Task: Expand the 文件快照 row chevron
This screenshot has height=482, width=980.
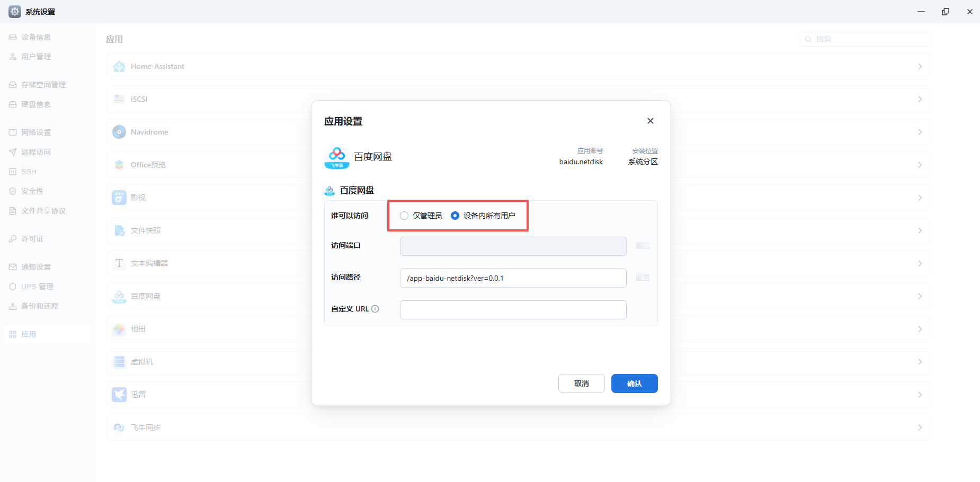Action: pyautogui.click(x=920, y=230)
